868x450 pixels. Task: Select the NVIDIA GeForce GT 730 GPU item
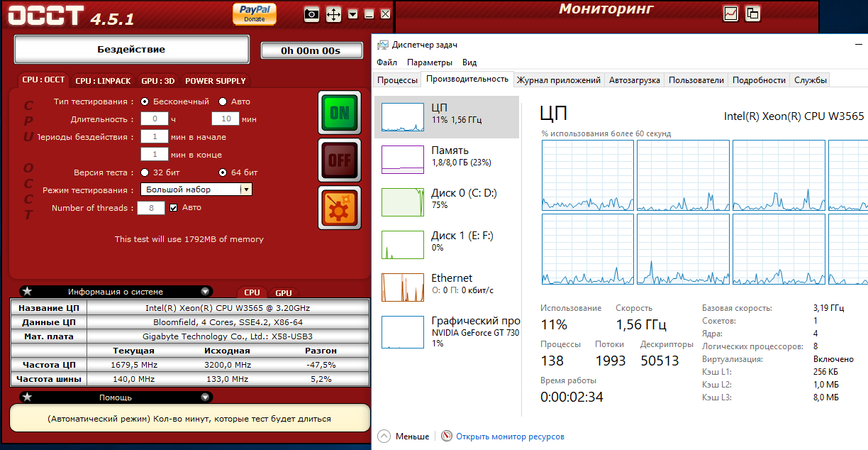[x=447, y=331]
